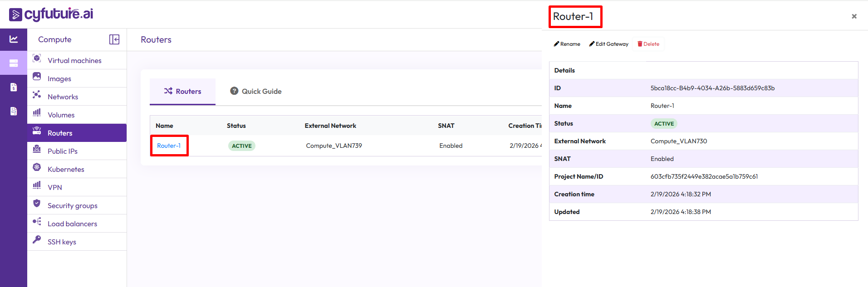This screenshot has height=287, width=868.
Task: Click the Virtual machines icon
Action: coord(37,59)
